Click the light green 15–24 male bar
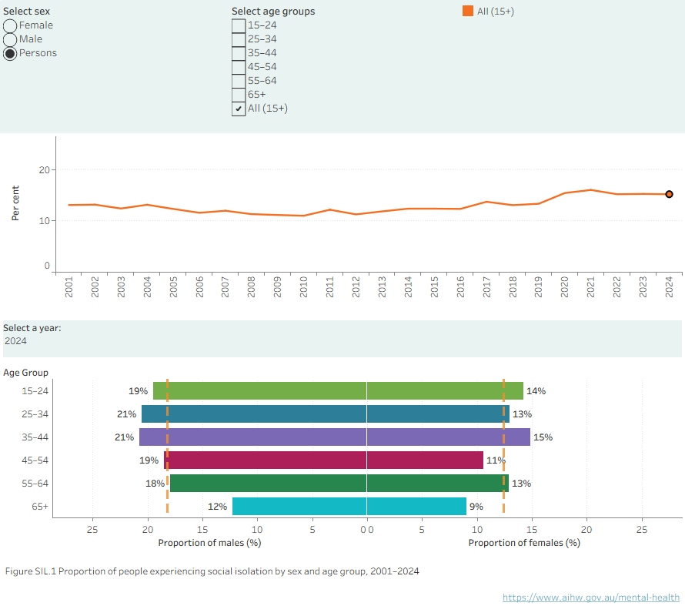Image resolution: width=685 pixels, height=616 pixels. pyautogui.click(x=259, y=391)
